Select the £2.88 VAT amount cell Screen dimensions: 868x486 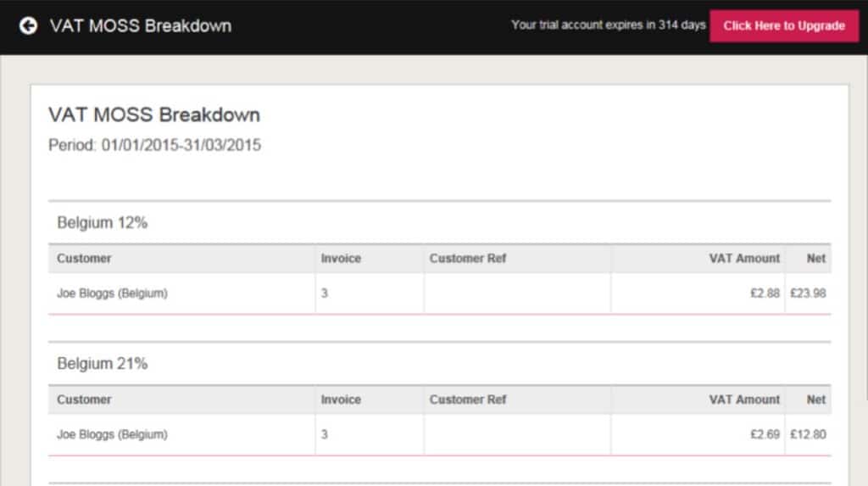[765, 293]
